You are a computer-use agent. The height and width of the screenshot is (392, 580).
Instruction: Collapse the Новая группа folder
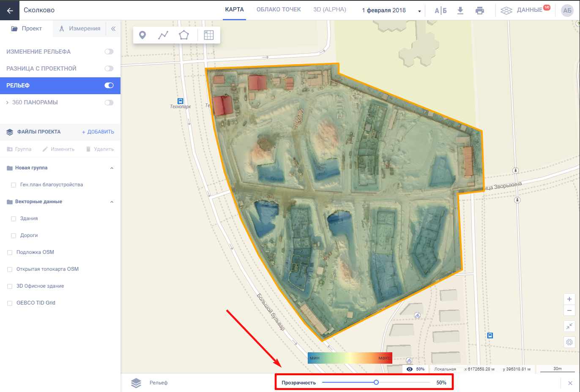[112, 168]
